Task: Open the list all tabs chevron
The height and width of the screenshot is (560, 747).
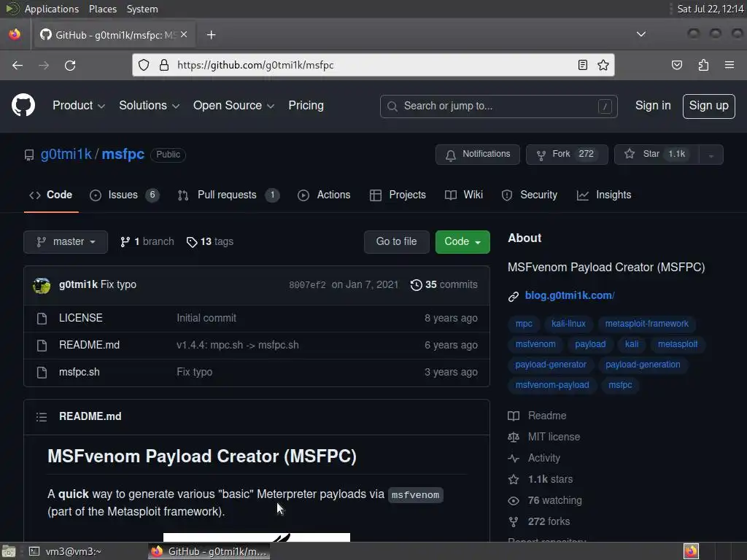Action: 641,34
